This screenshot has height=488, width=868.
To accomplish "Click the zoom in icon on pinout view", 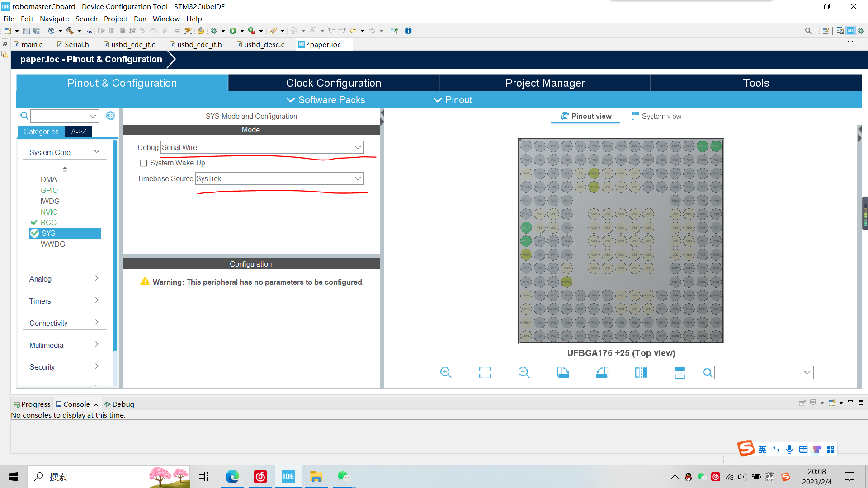I will coord(447,373).
